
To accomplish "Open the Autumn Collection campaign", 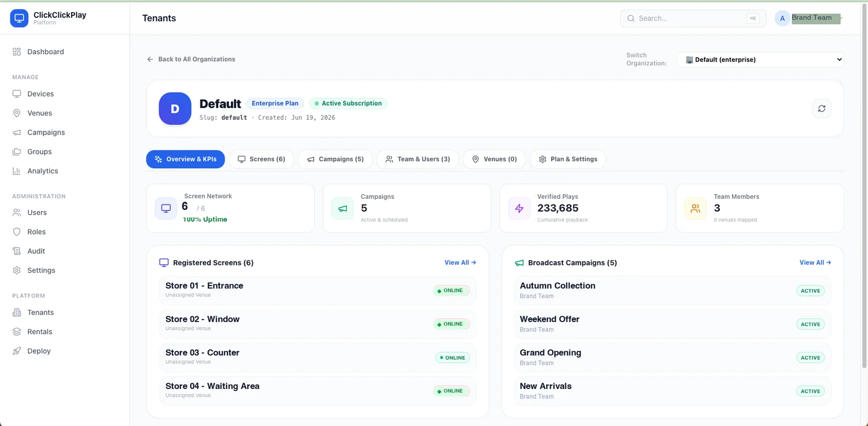I will [x=673, y=290].
